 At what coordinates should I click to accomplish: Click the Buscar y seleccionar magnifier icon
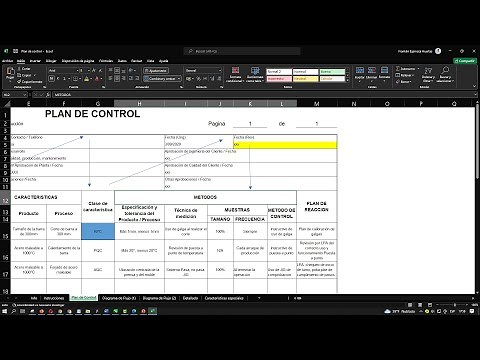[x=445, y=70]
